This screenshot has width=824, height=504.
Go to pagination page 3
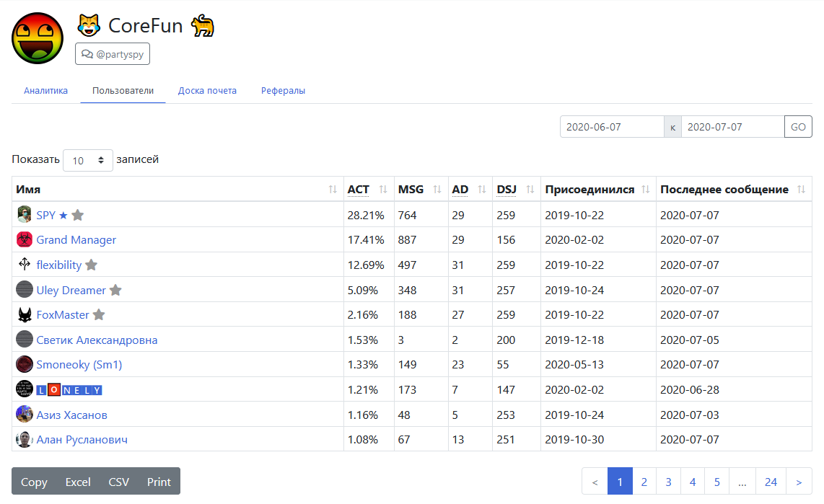(668, 482)
